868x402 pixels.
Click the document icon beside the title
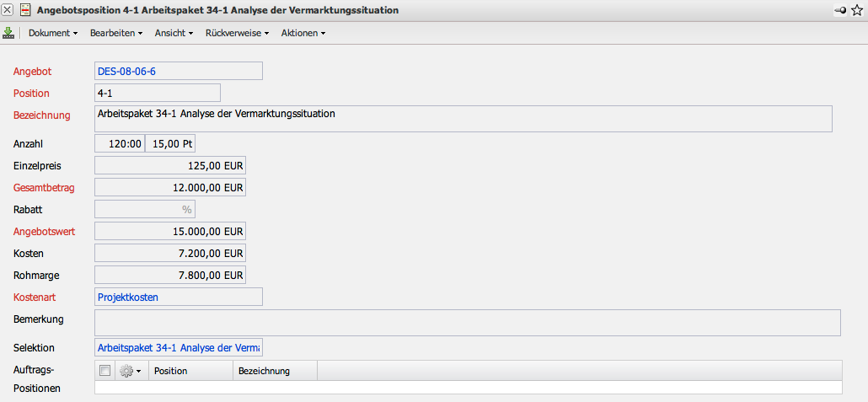click(25, 10)
